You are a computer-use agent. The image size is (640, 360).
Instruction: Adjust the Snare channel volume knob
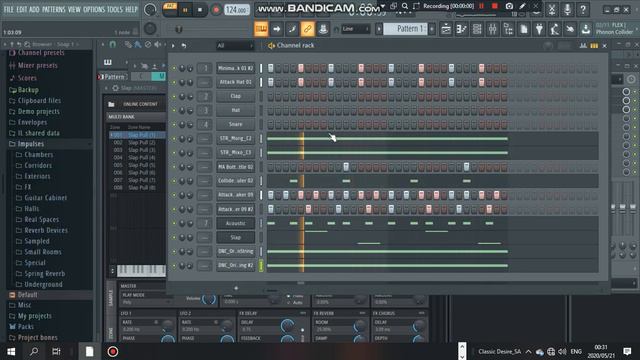190,124
